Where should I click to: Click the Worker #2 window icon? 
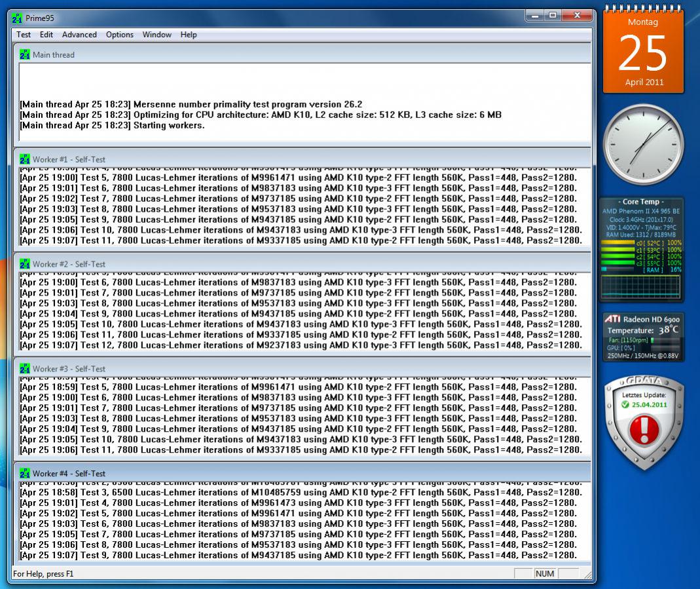(24, 264)
